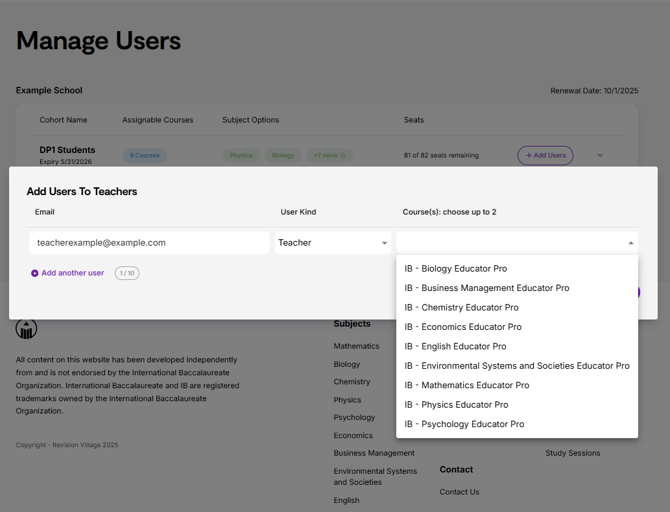The image size is (670, 512).
Task: Expand the DP1 Students cohort chevron
Action: tap(600, 155)
